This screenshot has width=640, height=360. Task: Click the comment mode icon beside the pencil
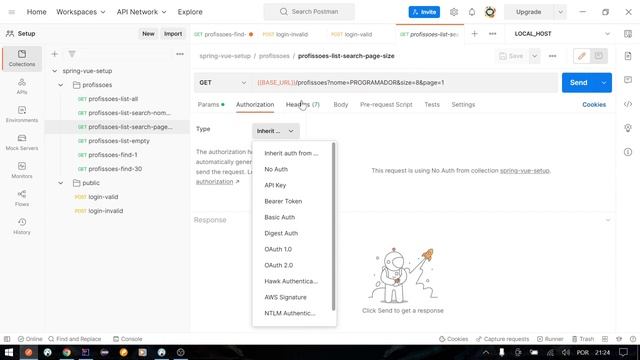pyautogui.click(x=599, y=56)
